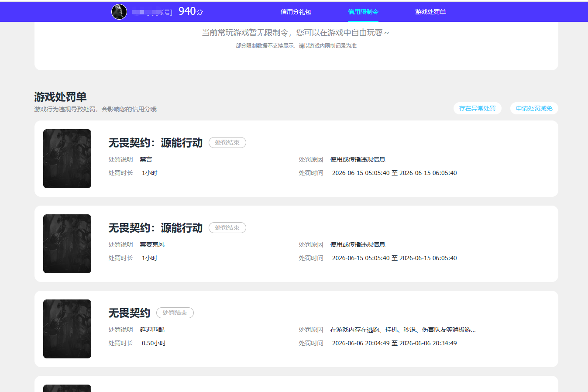The height and width of the screenshot is (392, 588).
Task: Click the 禁言 penalty description
Action: pos(146,159)
